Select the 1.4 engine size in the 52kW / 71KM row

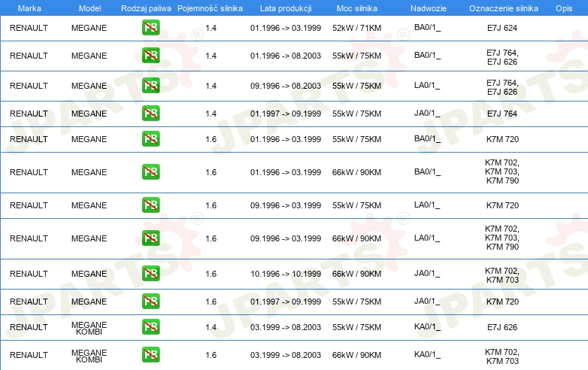point(211,28)
